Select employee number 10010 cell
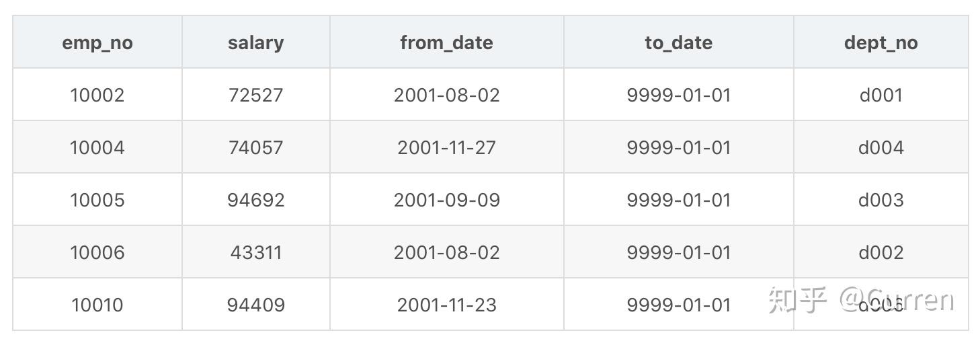 pyautogui.click(x=97, y=305)
